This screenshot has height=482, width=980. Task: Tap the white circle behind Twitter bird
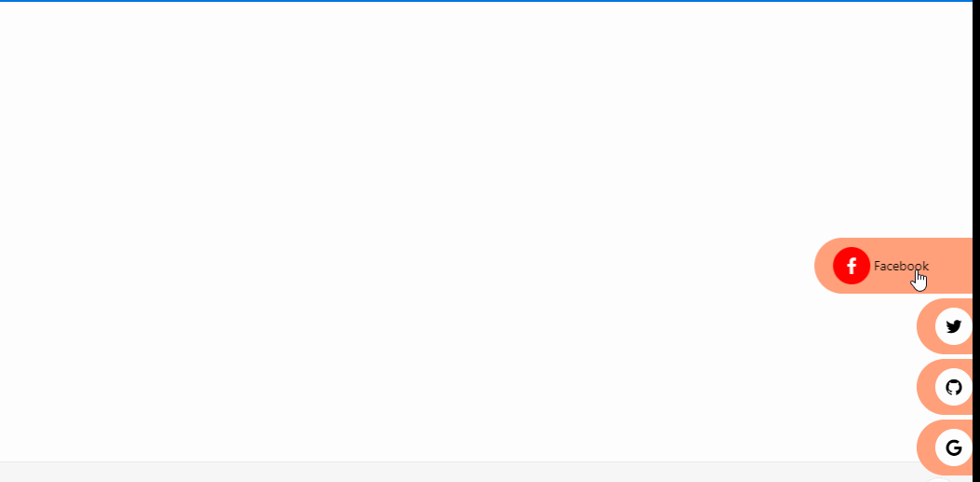(953, 326)
